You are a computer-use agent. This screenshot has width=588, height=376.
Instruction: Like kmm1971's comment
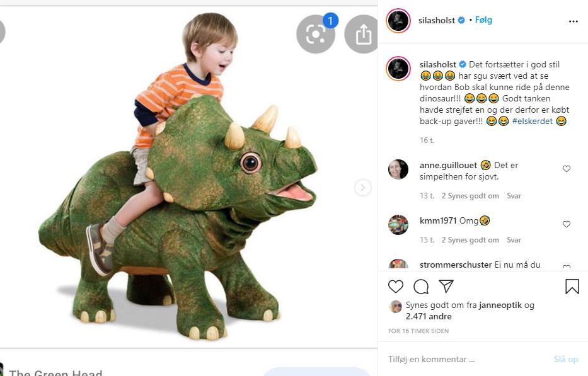[x=567, y=224]
